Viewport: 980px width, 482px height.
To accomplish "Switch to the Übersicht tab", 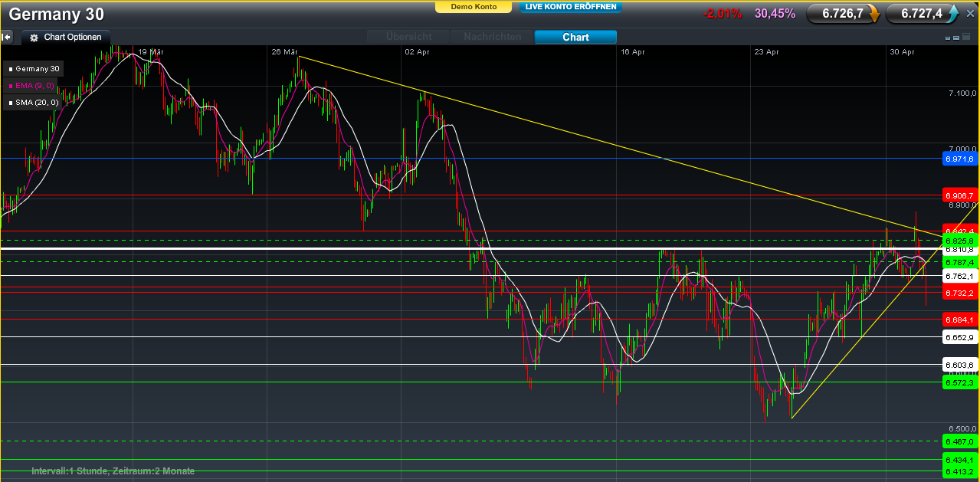I will tap(408, 37).
